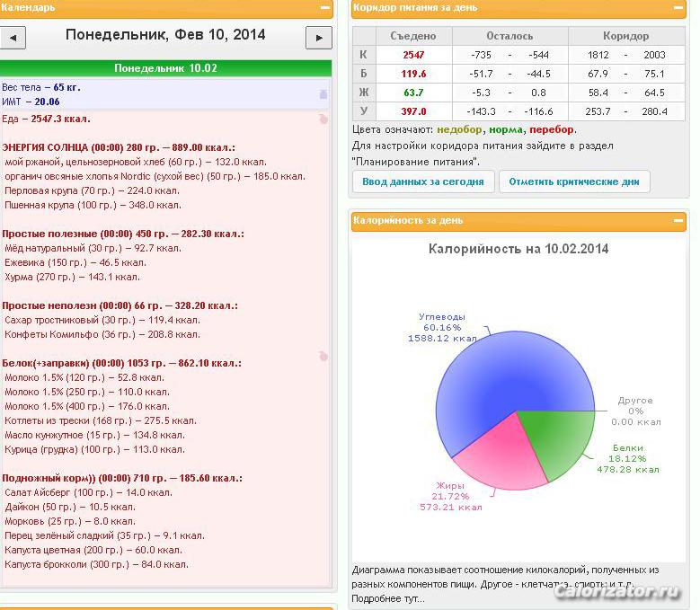Select the Съедено column header
This screenshot has height=610, width=700.
pyautogui.click(x=413, y=36)
